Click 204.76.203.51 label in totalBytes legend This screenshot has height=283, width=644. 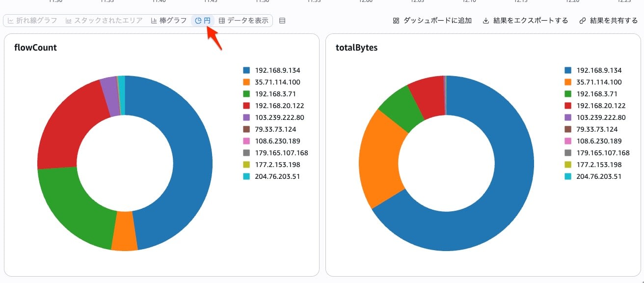[599, 176]
